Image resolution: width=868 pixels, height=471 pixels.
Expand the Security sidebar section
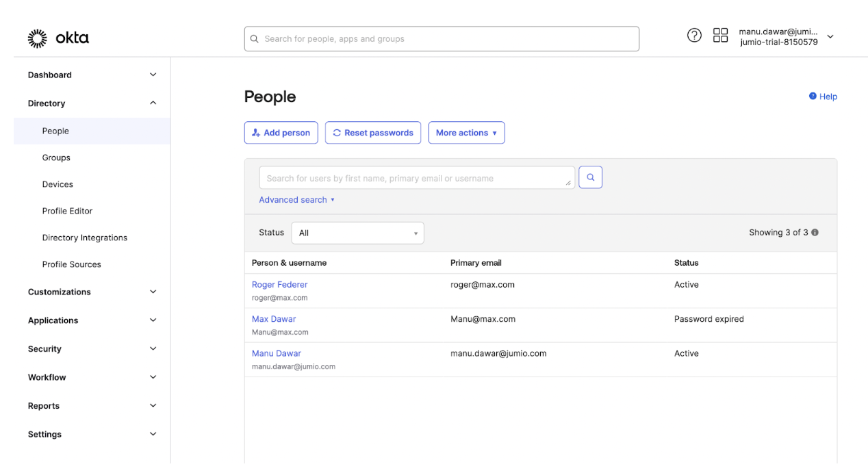(x=153, y=349)
